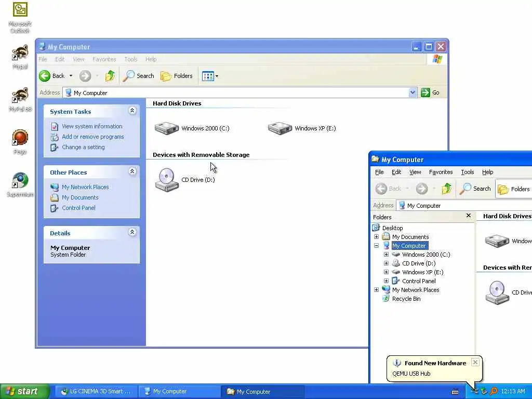The image size is (532, 399).
Task: Collapse the Details panel
Action: 132,232
